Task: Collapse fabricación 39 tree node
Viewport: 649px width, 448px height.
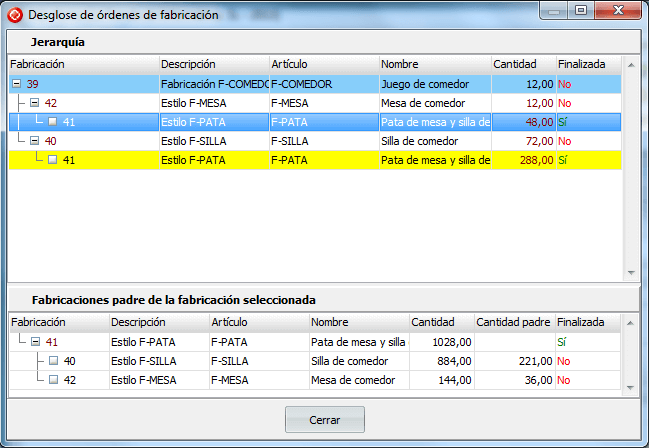Action: coord(16,84)
